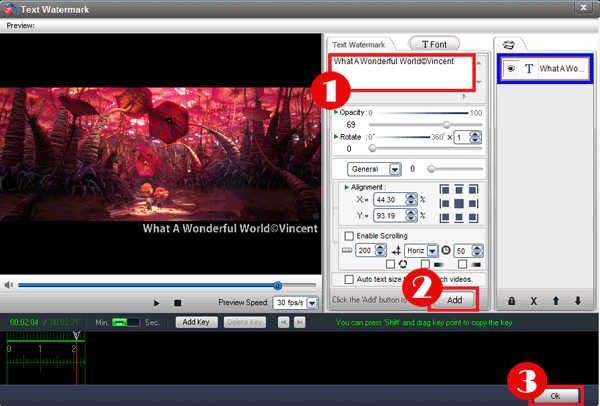Click the Add Key button
Image resolution: width=600 pixels, height=406 pixels.
click(196, 322)
